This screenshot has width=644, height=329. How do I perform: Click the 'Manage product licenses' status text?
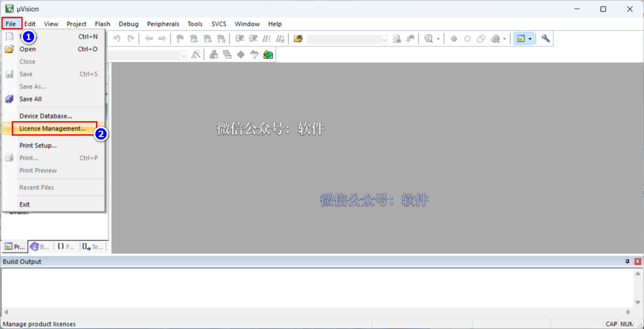click(39, 324)
